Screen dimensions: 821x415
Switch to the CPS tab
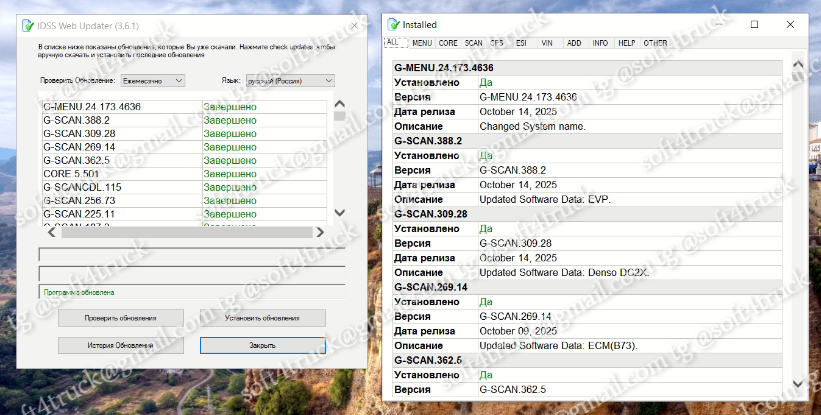[x=497, y=43]
